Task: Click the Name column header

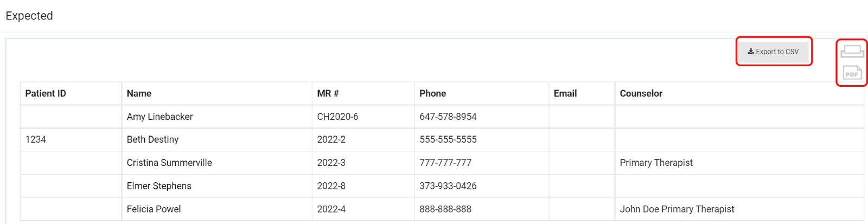Action: pyautogui.click(x=139, y=93)
